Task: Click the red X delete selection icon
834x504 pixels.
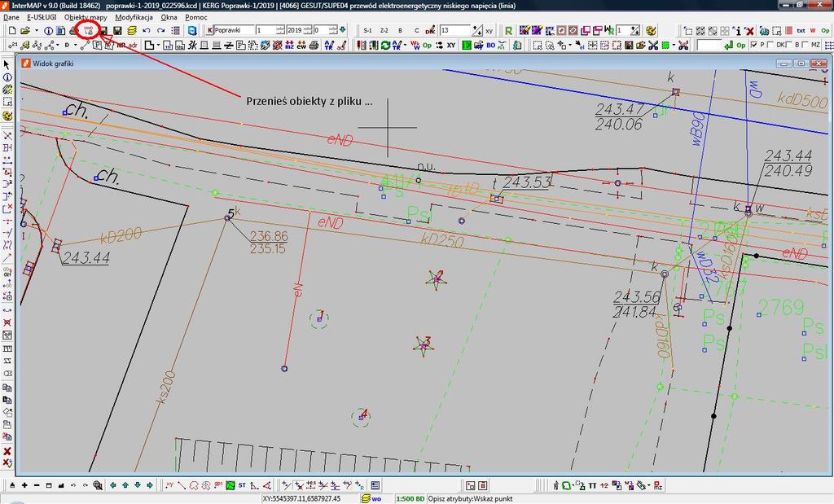Action: point(749,31)
